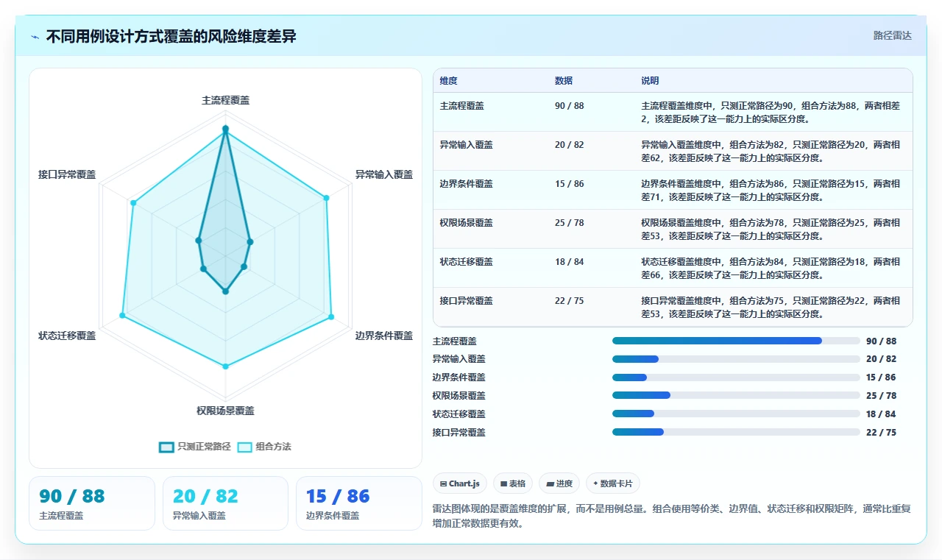Screen dimensions: 942x560
Task: Click the 只测正常路径 radar point on 异常输入覆盖
Action: 250,241
